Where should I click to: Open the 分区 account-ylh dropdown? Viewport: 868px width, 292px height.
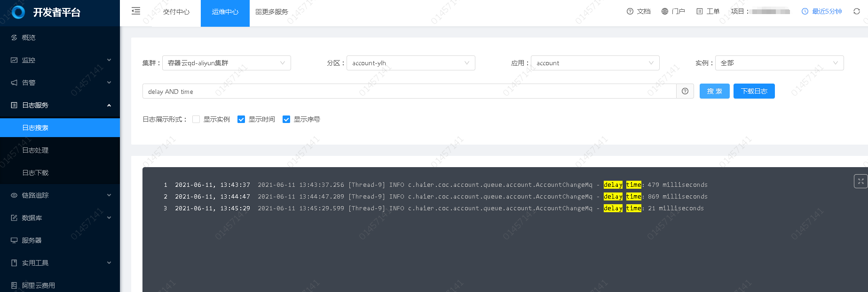410,63
